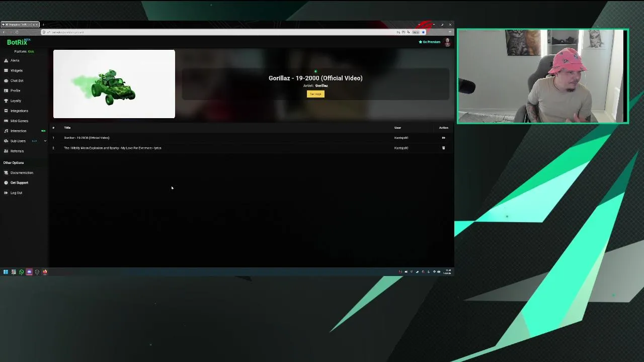The width and height of the screenshot is (644, 362).
Task: Select the Gorillaz 19-2000 queue row title
Action: [x=87, y=138]
